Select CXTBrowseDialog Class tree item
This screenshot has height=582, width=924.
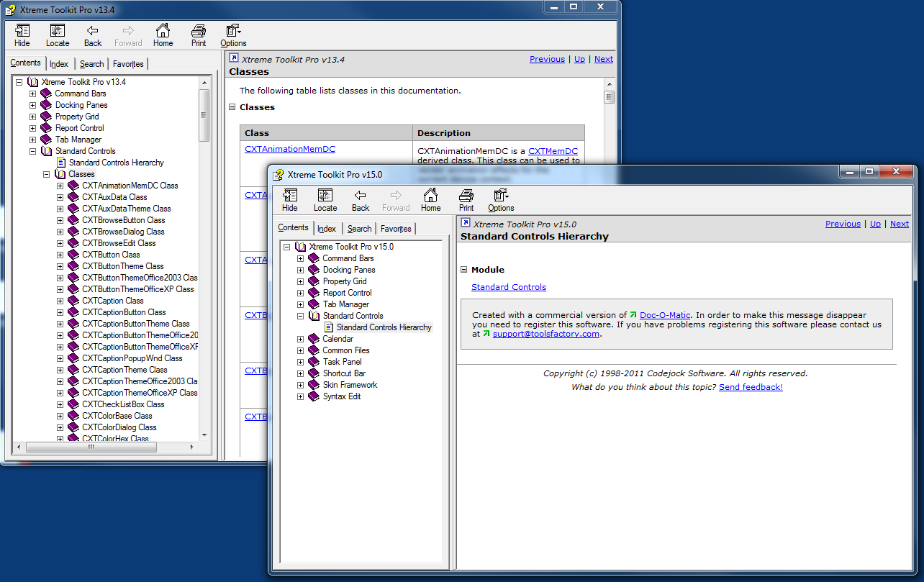123,232
